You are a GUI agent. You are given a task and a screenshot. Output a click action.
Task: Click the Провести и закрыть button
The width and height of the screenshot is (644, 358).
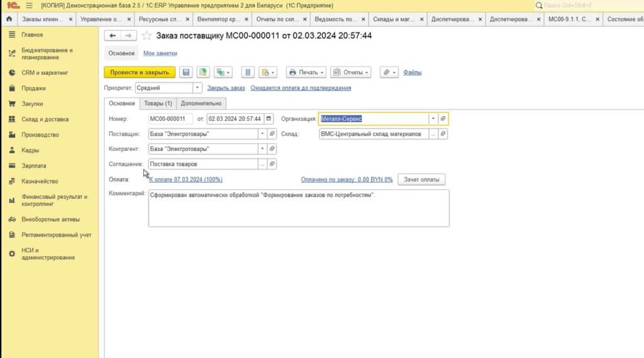click(x=140, y=72)
